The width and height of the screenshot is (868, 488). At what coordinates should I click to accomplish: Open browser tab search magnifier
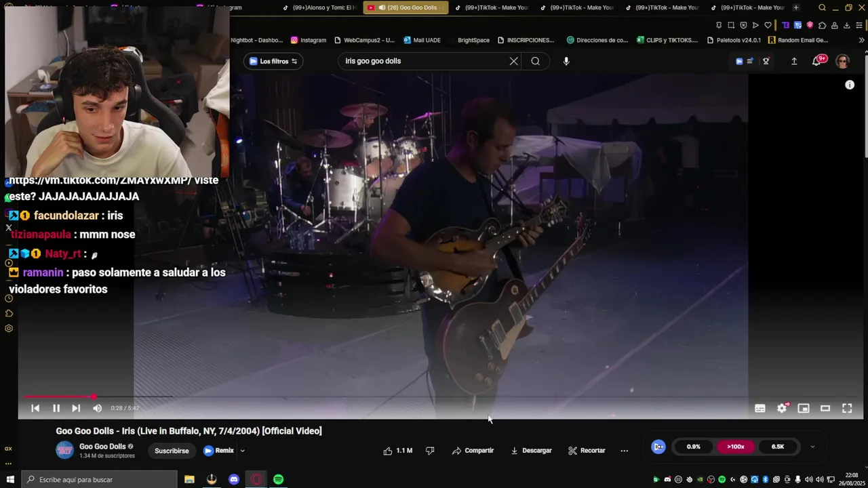point(822,7)
